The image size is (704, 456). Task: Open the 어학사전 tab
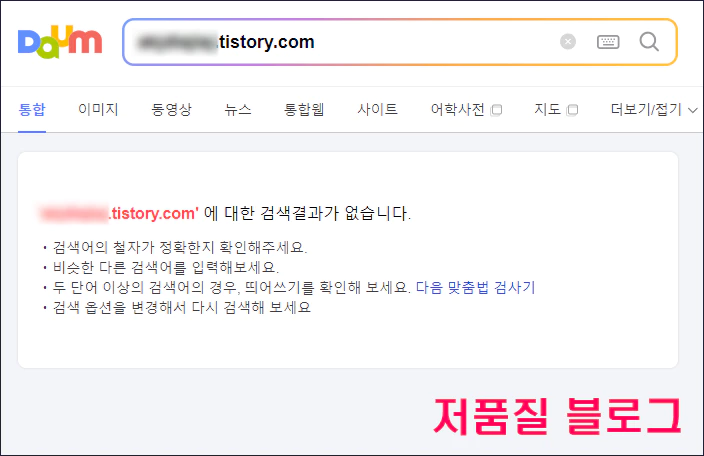point(458,109)
